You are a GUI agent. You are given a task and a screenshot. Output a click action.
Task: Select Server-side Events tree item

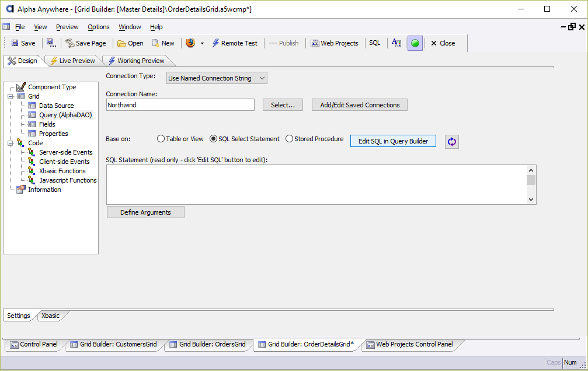[65, 152]
